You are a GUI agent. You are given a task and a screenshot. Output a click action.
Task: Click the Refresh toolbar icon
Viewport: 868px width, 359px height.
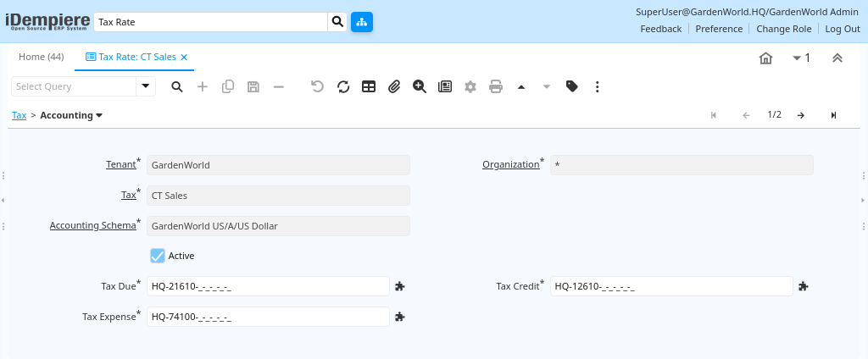tap(343, 87)
